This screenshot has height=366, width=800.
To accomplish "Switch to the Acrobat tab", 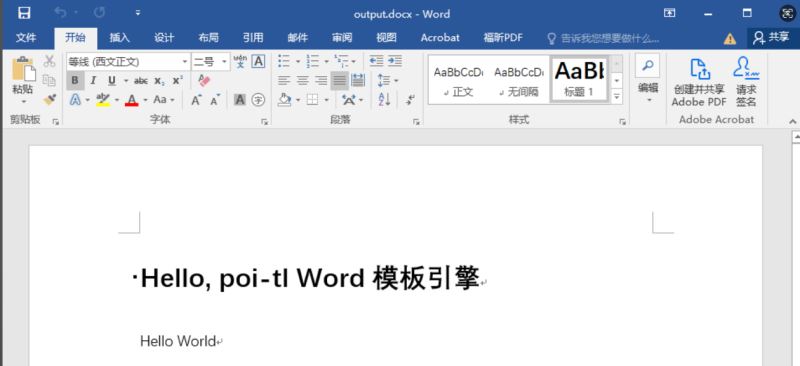I will pos(440,38).
